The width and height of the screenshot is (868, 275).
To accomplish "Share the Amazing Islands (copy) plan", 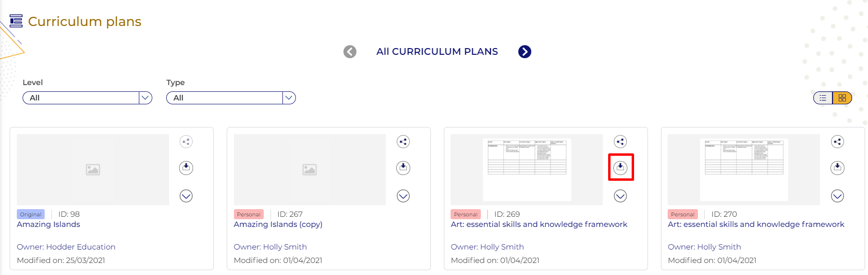I will pyautogui.click(x=403, y=141).
